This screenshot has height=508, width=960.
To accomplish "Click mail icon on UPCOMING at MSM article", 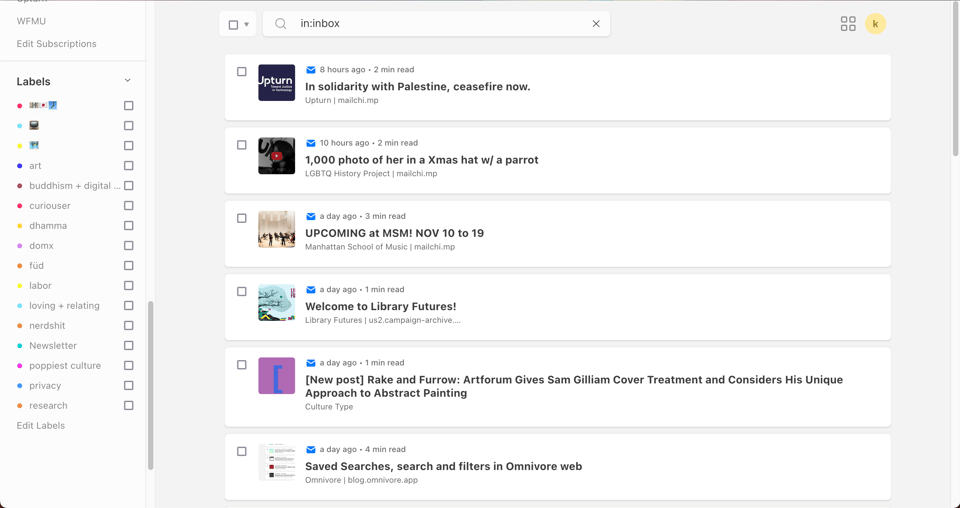I will tap(310, 217).
